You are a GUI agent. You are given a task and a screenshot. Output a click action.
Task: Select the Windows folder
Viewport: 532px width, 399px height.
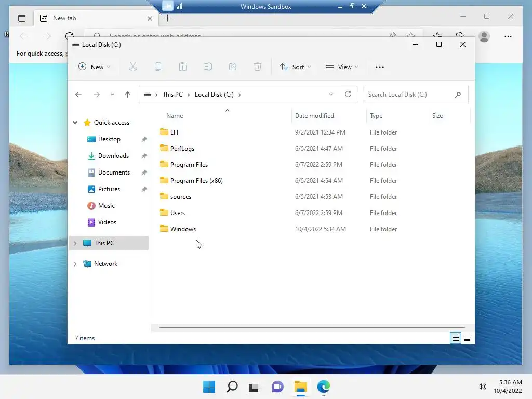tap(183, 229)
